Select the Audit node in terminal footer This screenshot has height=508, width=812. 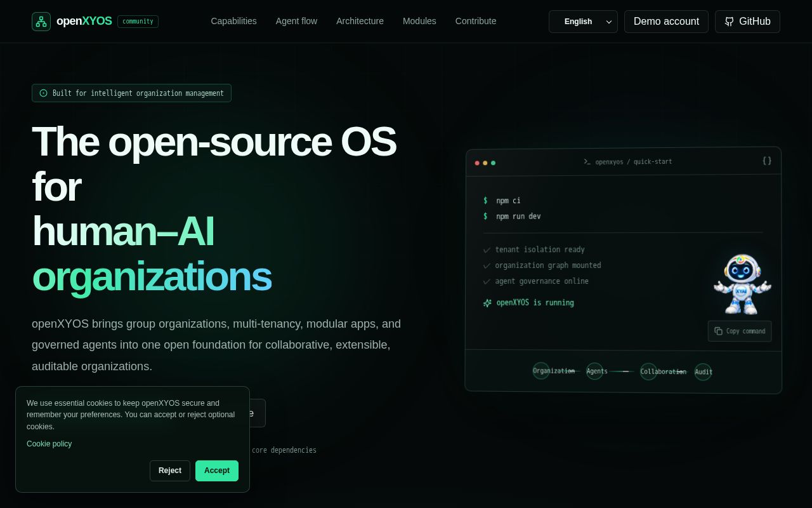tap(704, 372)
